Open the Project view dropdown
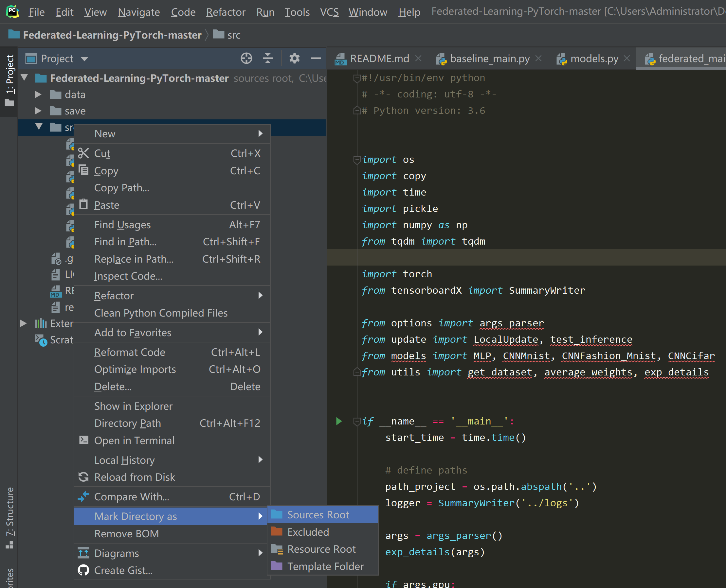 pyautogui.click(x=84, y=59)
